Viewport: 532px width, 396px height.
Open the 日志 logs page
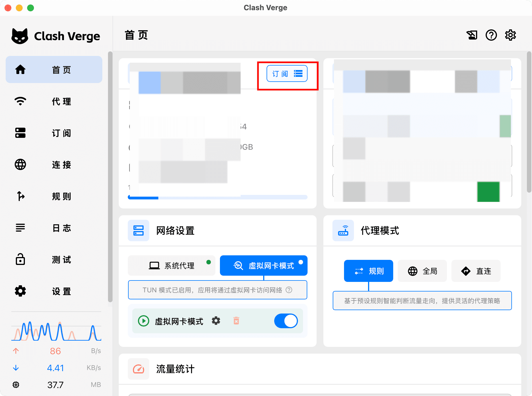54,228
